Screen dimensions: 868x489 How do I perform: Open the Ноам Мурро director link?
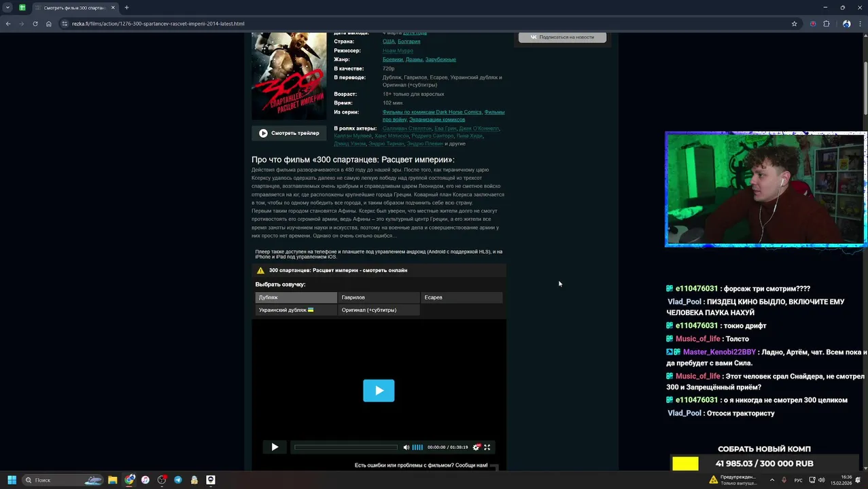coord(398,50)
